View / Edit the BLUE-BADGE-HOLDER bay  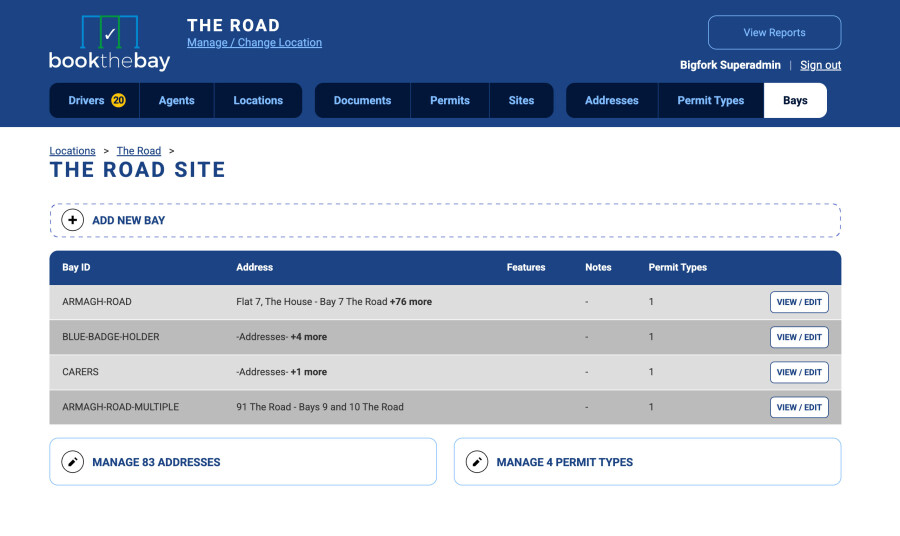[x=799, y=337]
